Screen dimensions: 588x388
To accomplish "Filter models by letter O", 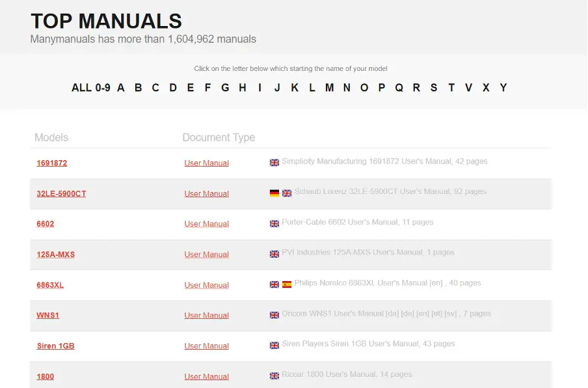I will tap(364, 87).
